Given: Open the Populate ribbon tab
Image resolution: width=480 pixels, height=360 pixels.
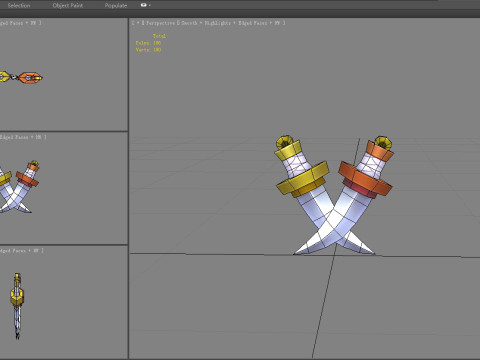Looking at the screenshot, I should pyautogui.click(x=116, y=5).
